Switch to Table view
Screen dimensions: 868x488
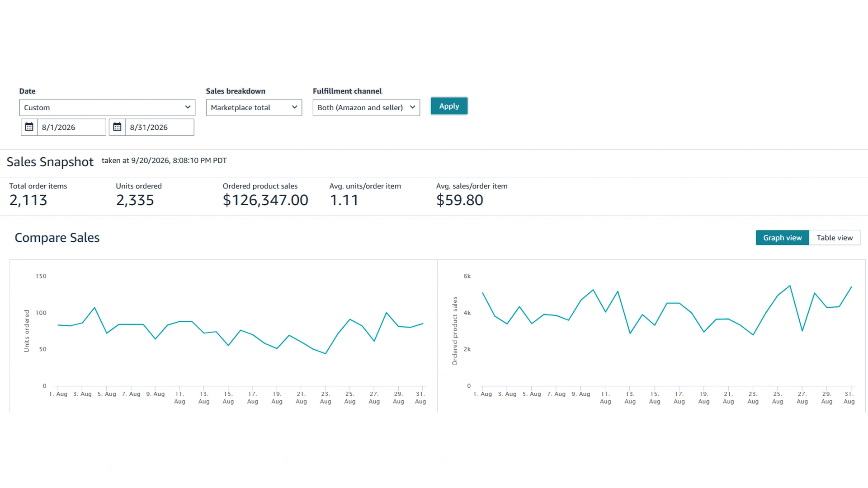coord(835,238)
